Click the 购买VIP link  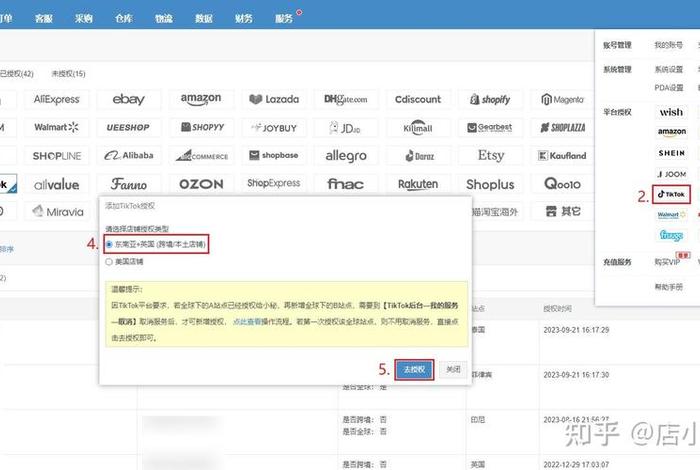667,262
